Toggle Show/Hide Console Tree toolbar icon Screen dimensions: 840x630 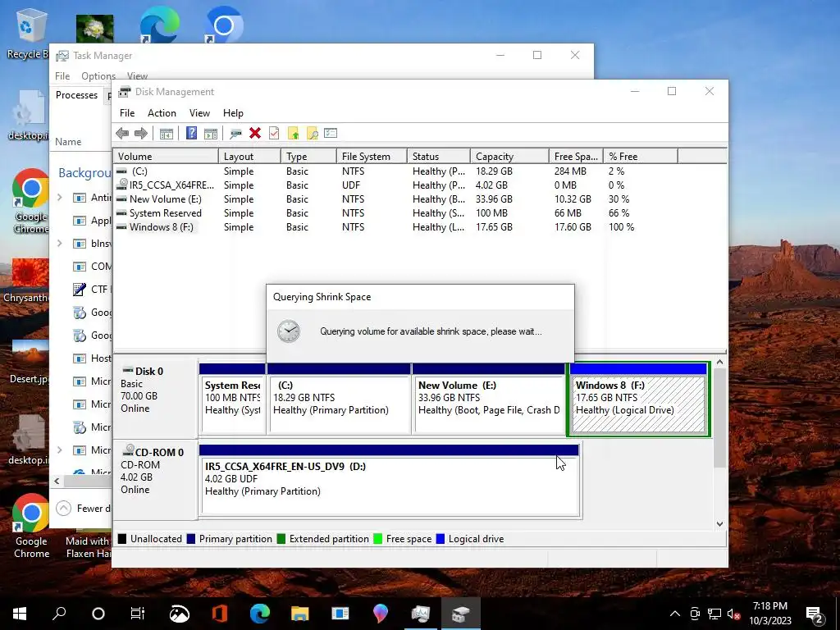[166, 134]
